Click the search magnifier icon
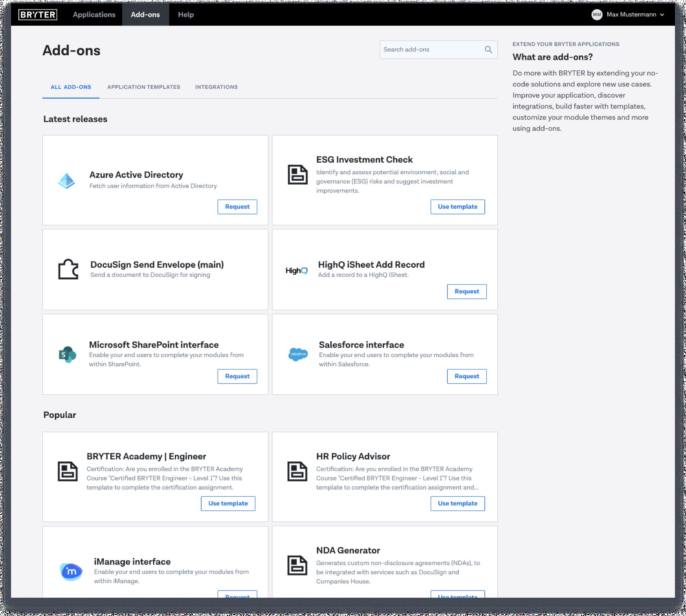 coord(488,50)
